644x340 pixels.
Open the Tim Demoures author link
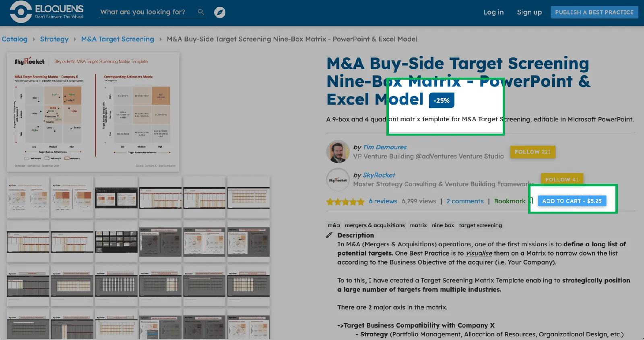pyautogui.click(x=385, y=147)
